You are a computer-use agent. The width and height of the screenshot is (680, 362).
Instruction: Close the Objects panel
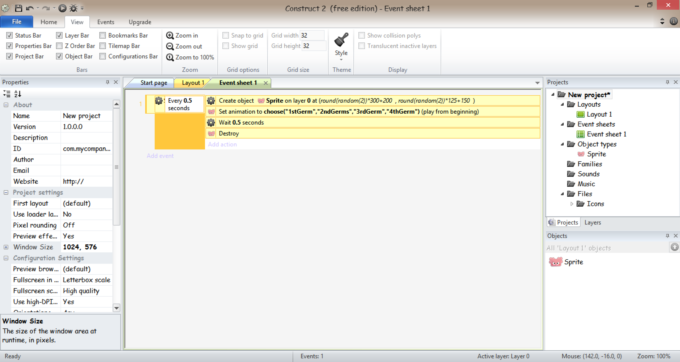[x=676, y=236]
